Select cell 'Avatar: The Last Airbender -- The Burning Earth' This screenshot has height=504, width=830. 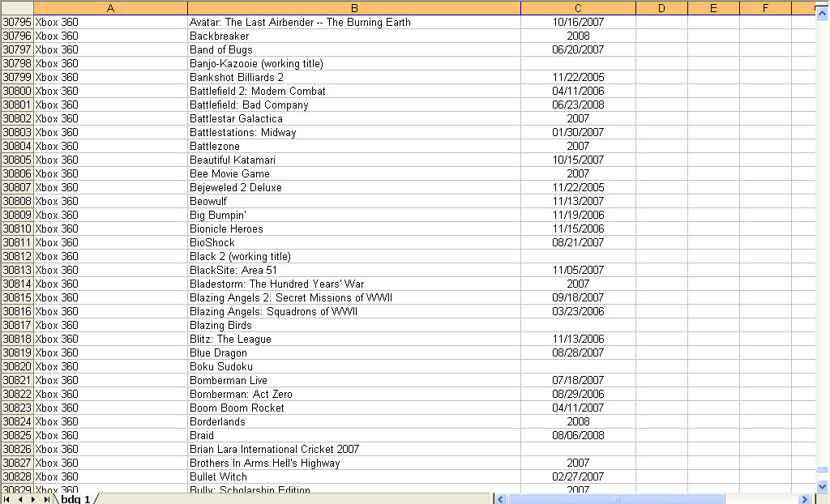pos(354,22)
